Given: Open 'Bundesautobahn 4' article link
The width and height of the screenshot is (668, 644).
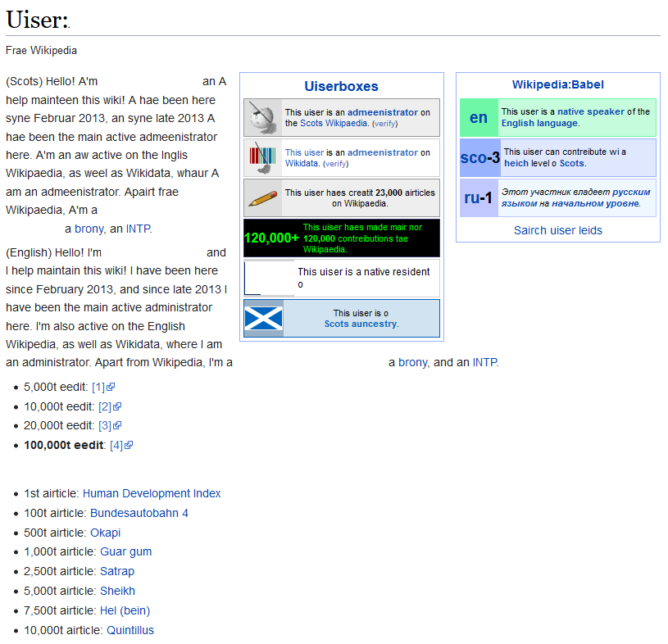Looking at the screenshot, I should (139, 513).
